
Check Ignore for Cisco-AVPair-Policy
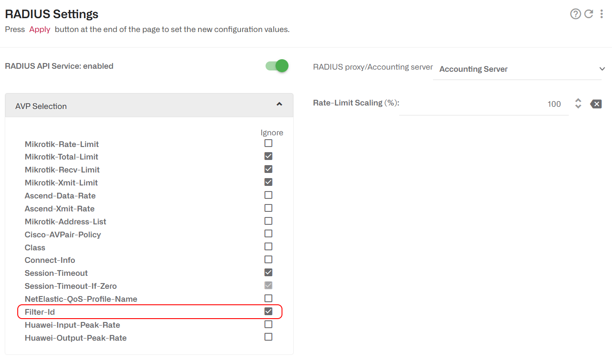pyautogui.click(x=268, y=233)
